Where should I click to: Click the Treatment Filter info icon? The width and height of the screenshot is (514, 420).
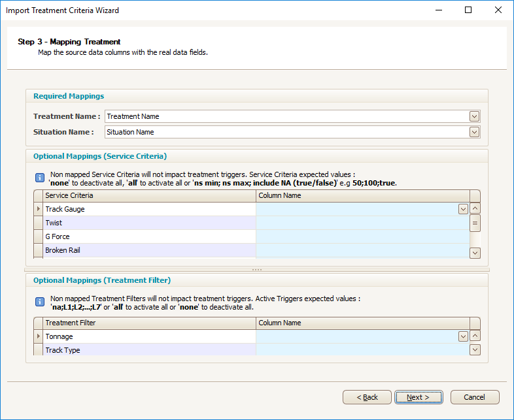tap(40, 302)
